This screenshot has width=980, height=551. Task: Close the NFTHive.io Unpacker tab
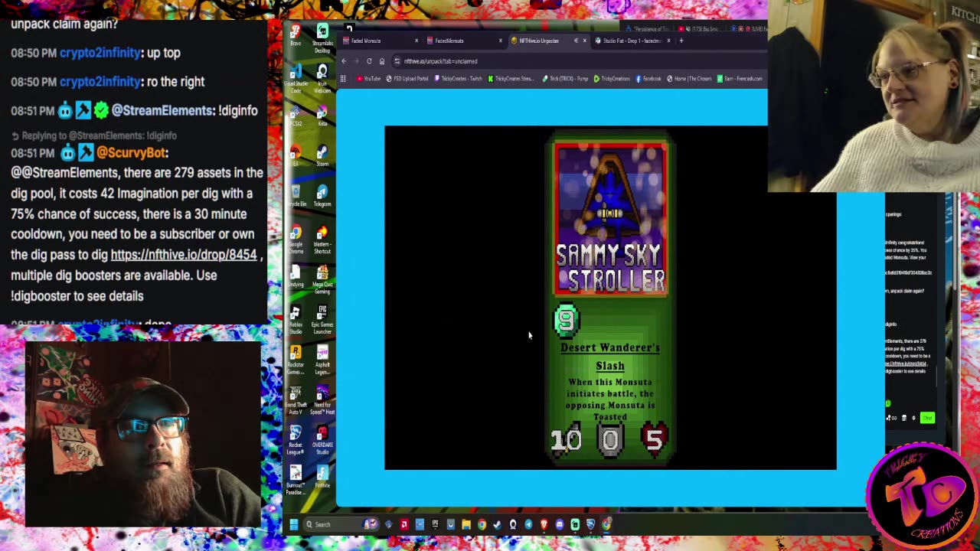point(584,41)
